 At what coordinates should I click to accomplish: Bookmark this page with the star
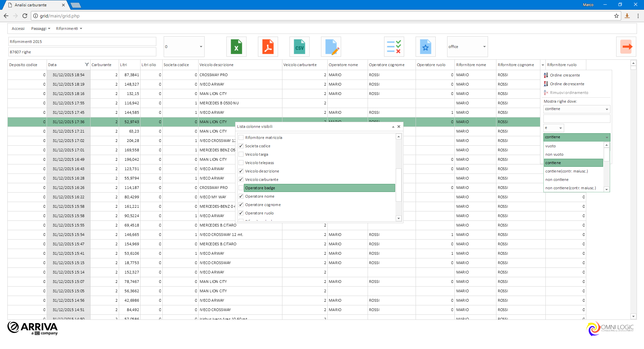pos(616,16)
